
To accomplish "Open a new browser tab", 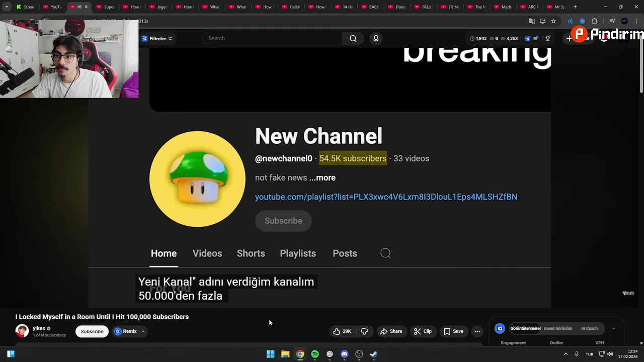I will pyautogui.click(x=575, y=7).
